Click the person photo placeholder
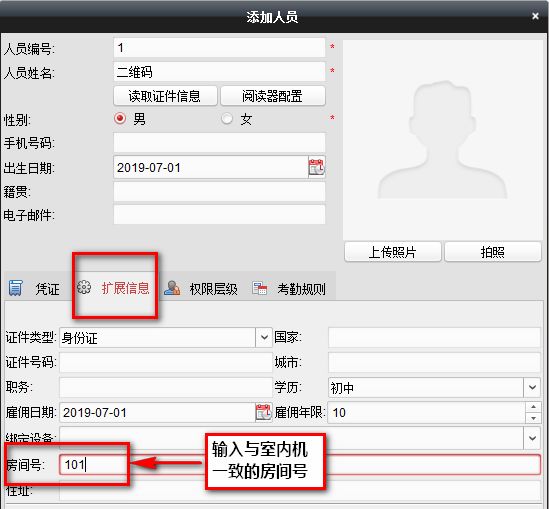This screenshot has height=509, width=549. pos(443,140)
